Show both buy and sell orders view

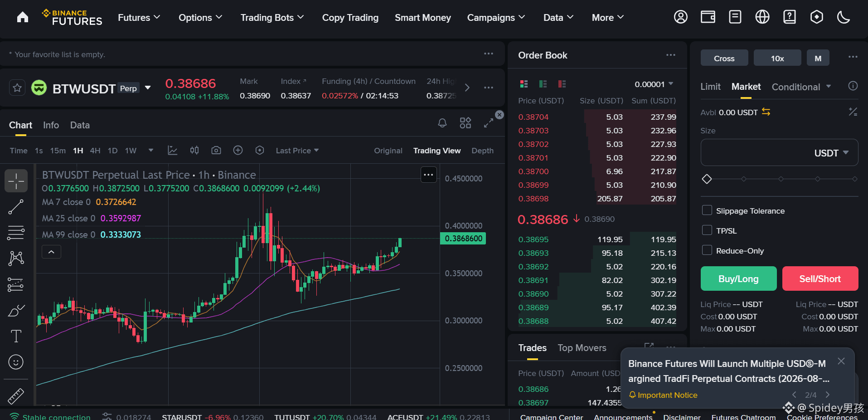coord(524,84)
